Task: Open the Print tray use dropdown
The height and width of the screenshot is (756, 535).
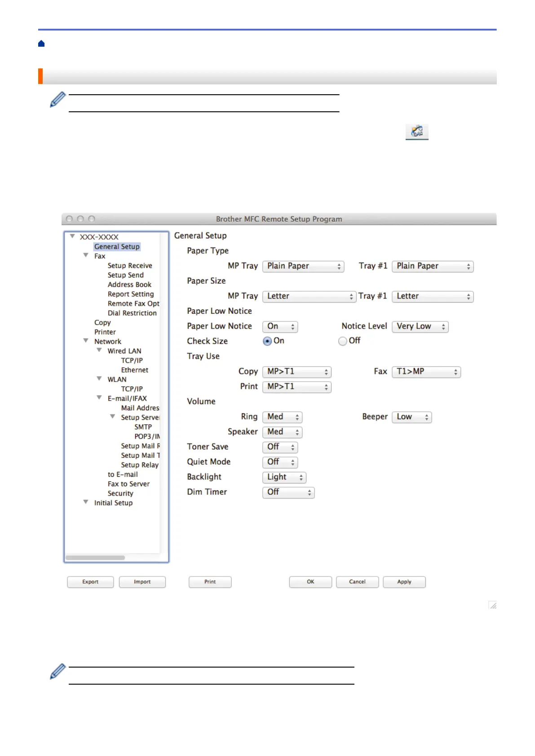Action: point(296,387)
